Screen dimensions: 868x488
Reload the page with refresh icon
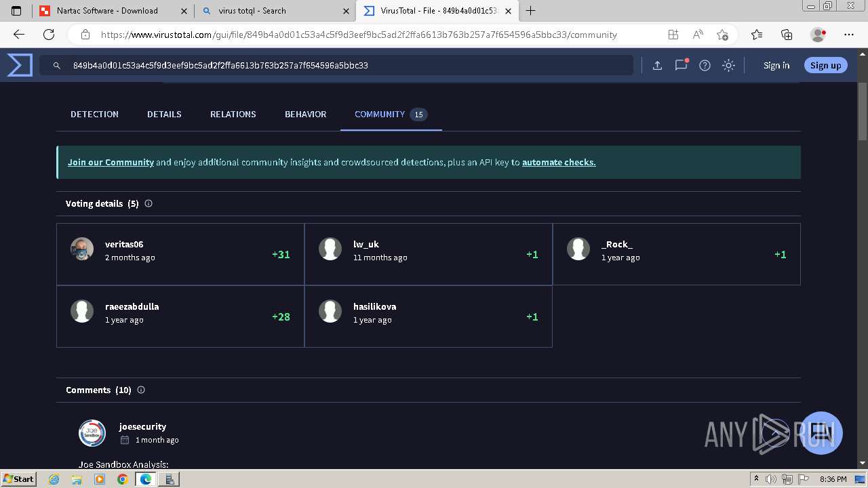pyautogui.click(x=49, y=35)
